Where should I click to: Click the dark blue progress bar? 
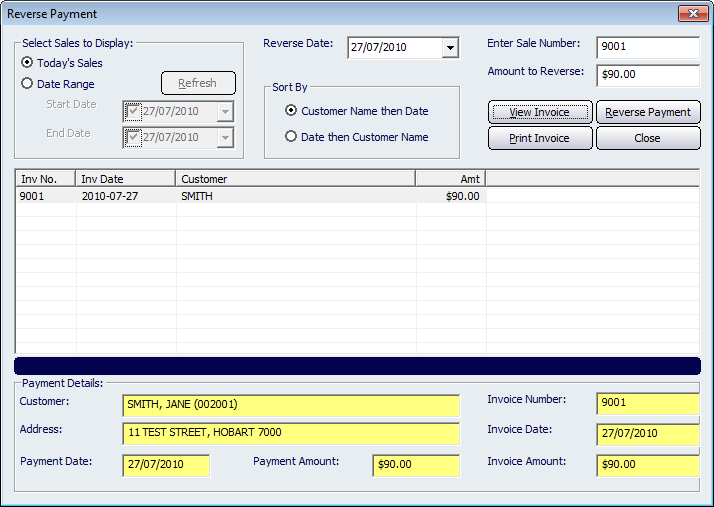357,366
